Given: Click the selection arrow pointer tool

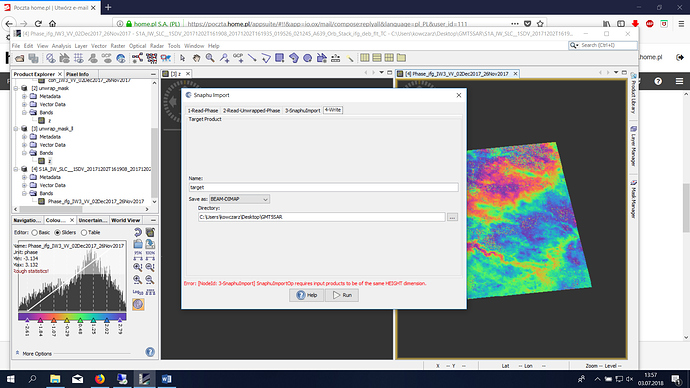Looking at the screenshot, I should coord(182,58).
